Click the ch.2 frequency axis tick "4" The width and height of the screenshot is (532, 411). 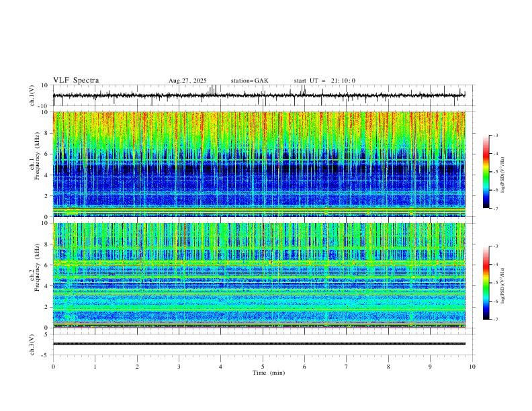click(x=47, y=286)
